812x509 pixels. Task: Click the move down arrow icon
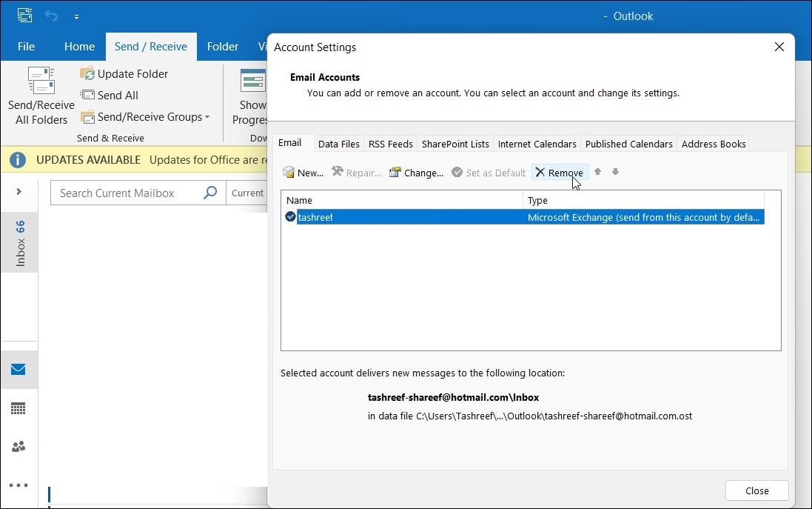[x=615, y=172]
